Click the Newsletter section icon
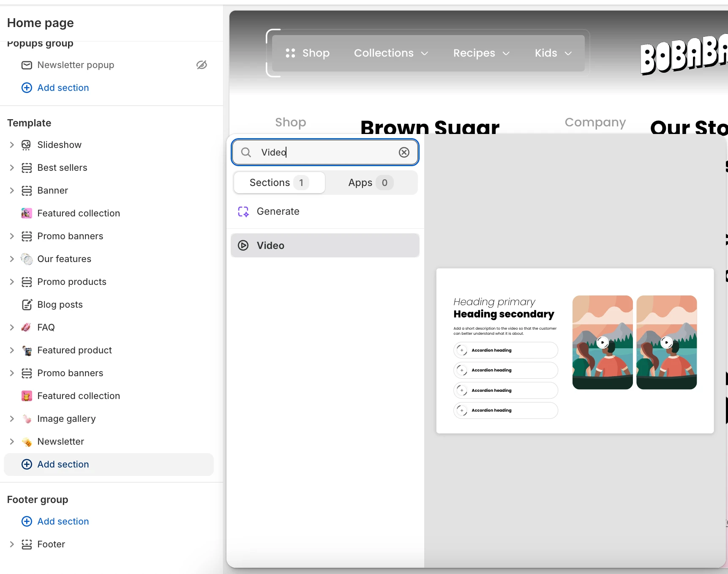The width and height of the screenshot is (728, 574). tap(27, 442)
